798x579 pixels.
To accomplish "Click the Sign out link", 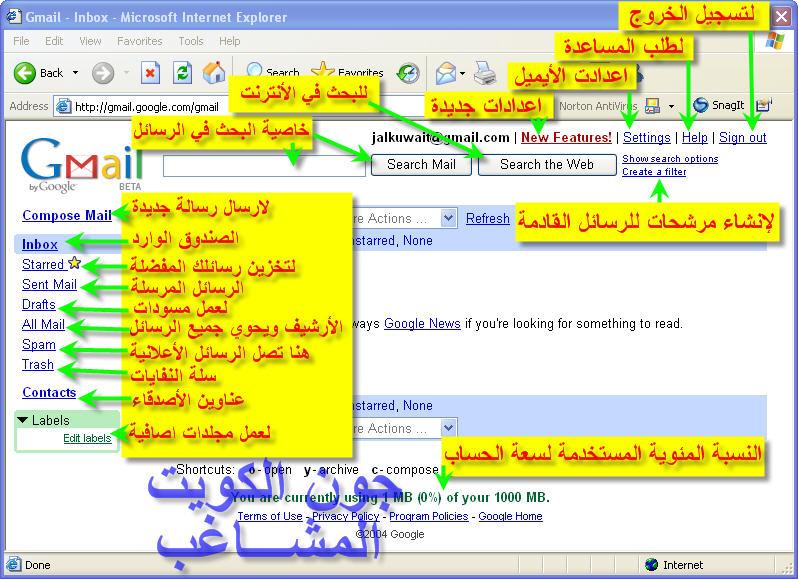I will (x=742, y=137).
